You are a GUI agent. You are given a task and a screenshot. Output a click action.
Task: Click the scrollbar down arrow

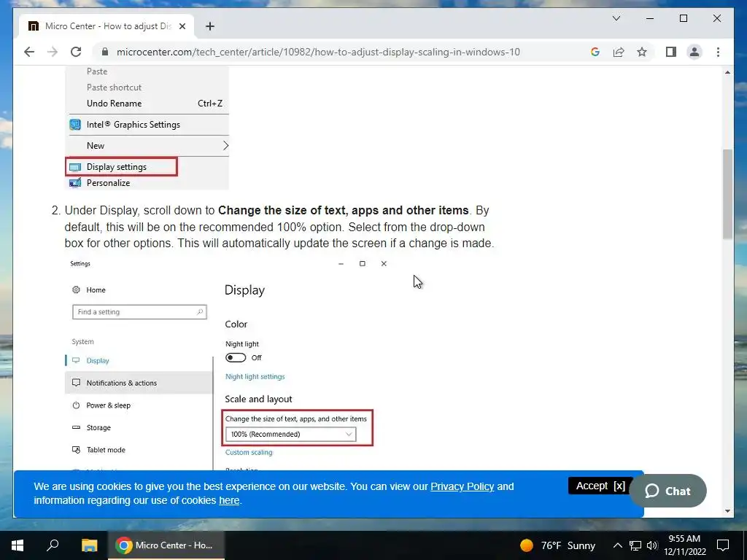click(x=727, y=511)
